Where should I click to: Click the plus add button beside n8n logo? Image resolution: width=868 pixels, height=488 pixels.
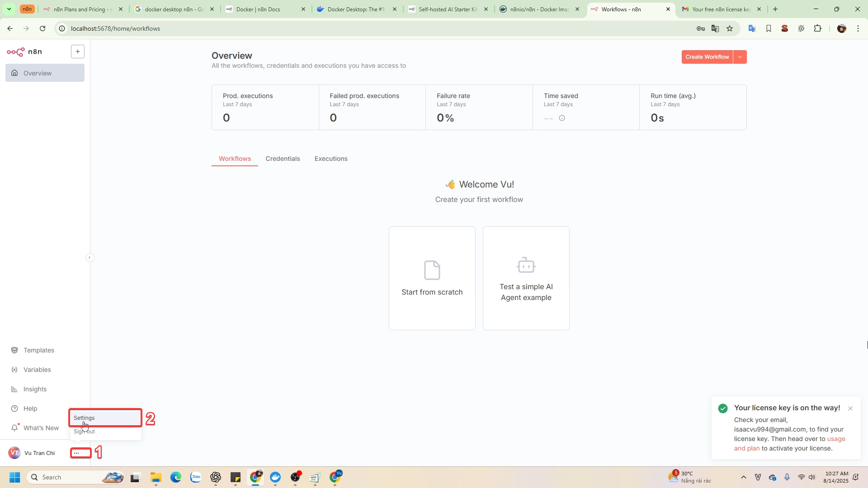click(78, 52)
